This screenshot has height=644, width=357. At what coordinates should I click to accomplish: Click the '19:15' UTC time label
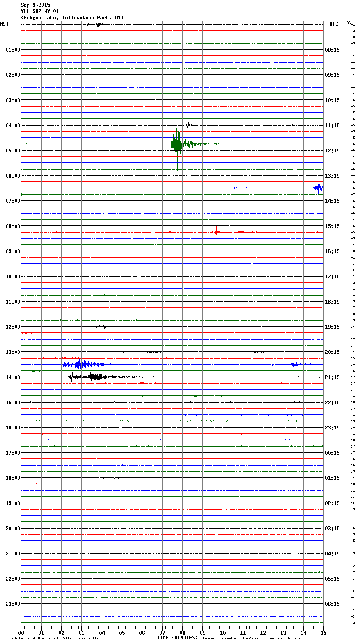[x=332, y=327]
